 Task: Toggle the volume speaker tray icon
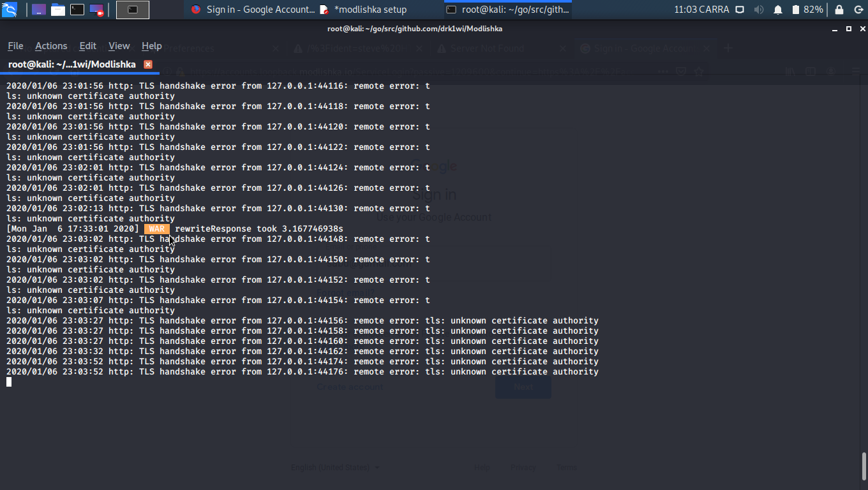(759, 10)
